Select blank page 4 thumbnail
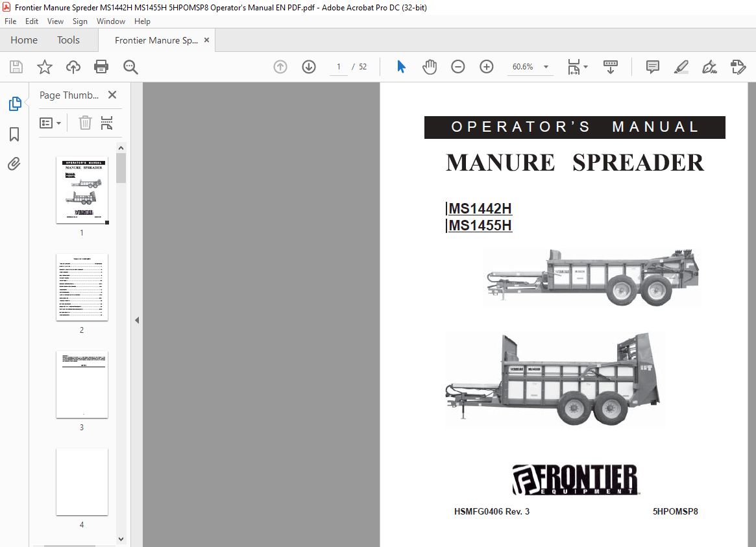Image resolution: width=756 pixels, height=547 pixels. pos(82,482)
